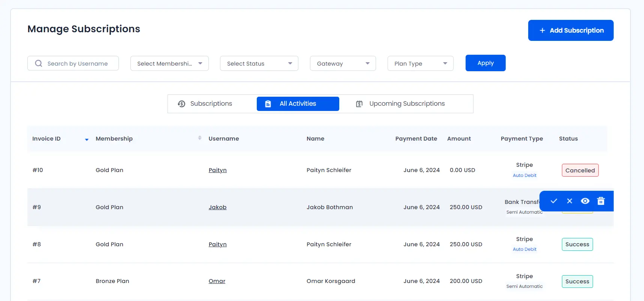Click the search magnifier icon

coord(38,63)
